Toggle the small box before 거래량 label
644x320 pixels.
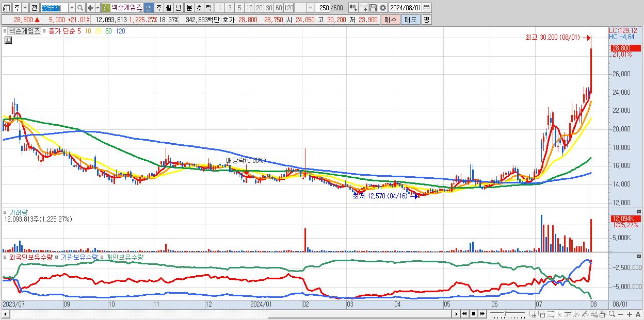[5, 212]
